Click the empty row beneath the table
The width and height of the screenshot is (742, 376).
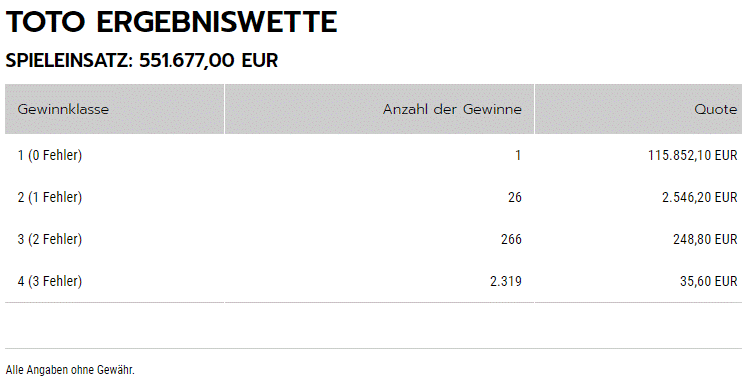tap(373, 325)
